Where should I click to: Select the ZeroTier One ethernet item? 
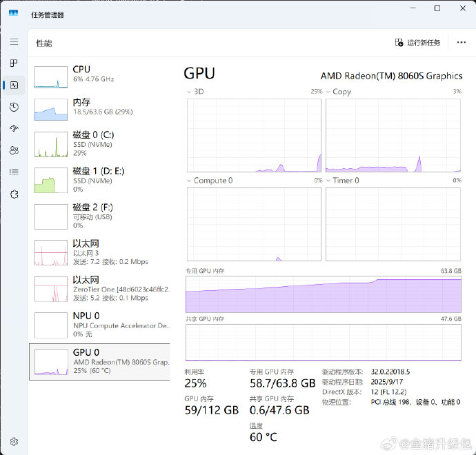click(99, 289)
